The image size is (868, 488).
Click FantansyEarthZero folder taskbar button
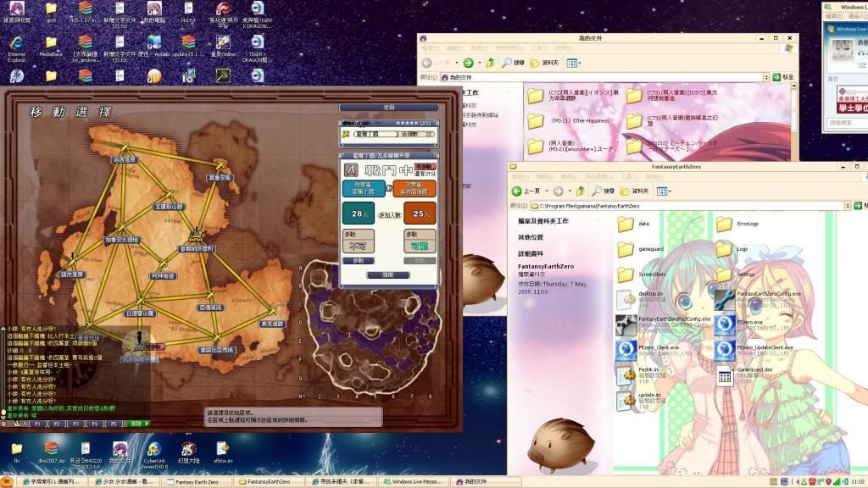click(x=268, y=482)
